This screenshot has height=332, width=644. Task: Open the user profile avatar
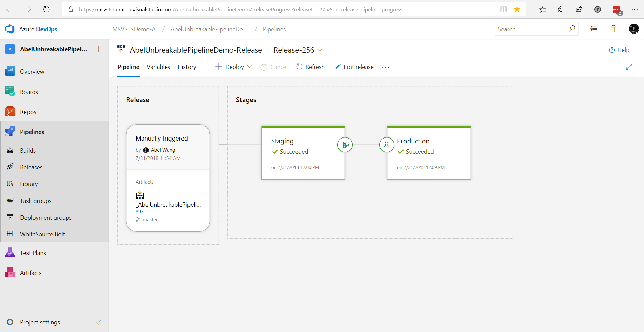coord(634,29)
